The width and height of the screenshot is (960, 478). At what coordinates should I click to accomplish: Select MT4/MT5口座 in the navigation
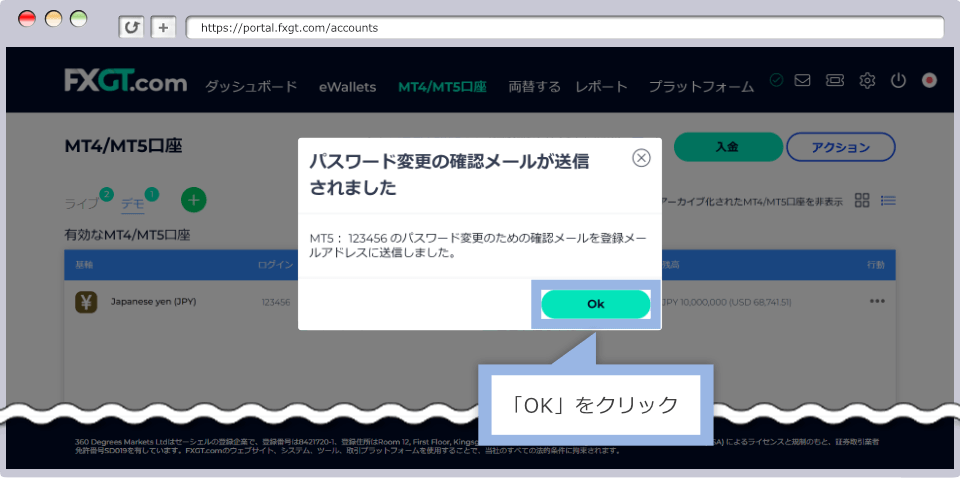(x=442, y=87)
